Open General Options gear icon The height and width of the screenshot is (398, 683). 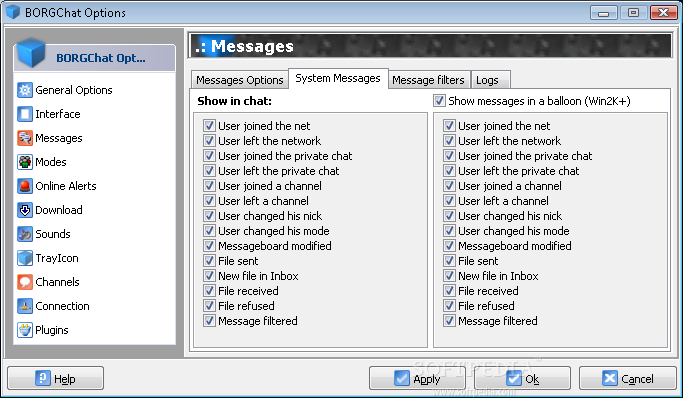coord(25,90)
